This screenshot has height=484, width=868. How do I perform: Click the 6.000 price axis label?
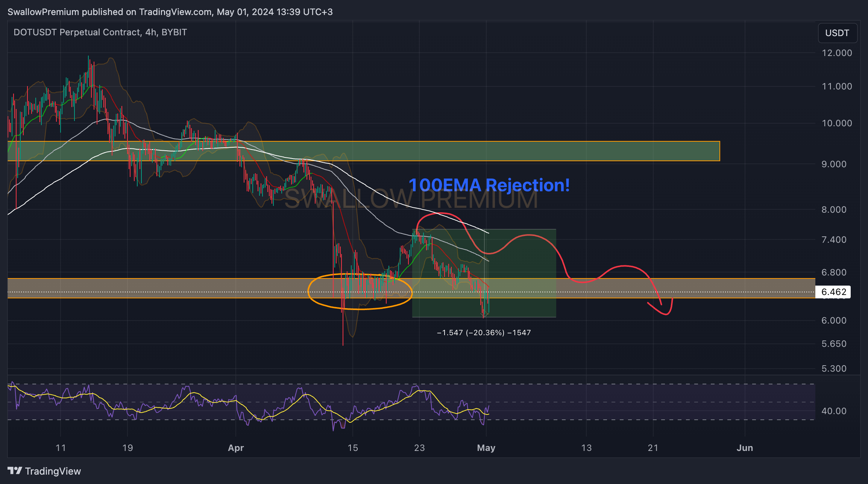pos(834,321)
